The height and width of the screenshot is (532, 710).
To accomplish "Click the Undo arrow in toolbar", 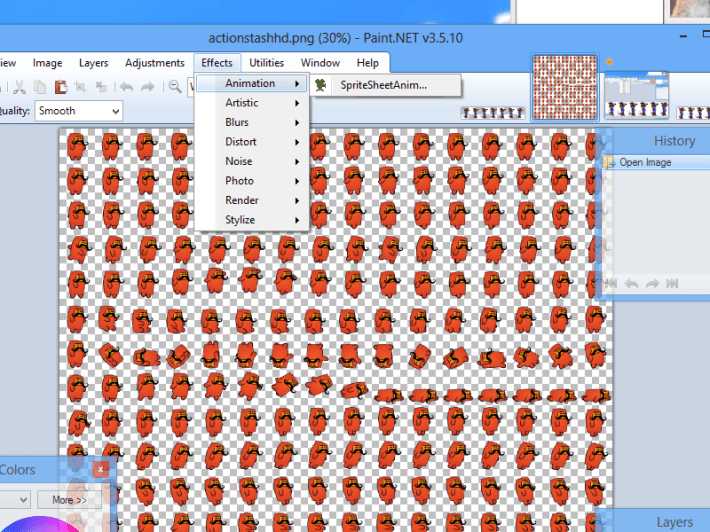I will pos(127,86).
